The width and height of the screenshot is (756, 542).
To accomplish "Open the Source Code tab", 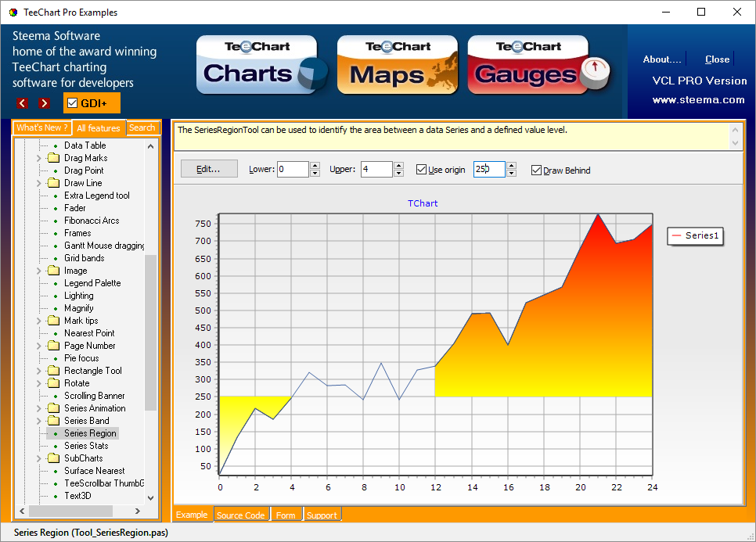I will coord(240,515).
